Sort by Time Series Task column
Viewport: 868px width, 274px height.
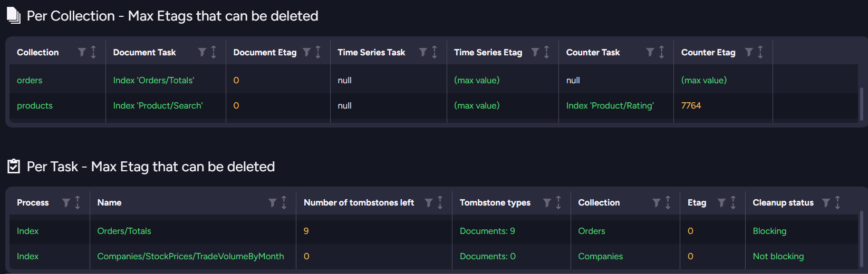pyautogui.click(x=435, y=52)
